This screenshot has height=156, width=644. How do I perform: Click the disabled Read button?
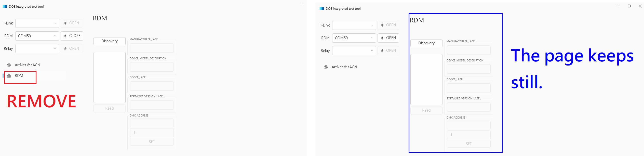click(x=109, y=108)
